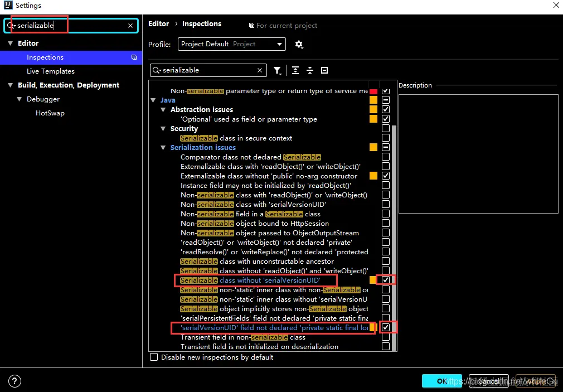
Task: Select 'serialPersistentFields' field not declared row
Action: (x=274, y=318)
